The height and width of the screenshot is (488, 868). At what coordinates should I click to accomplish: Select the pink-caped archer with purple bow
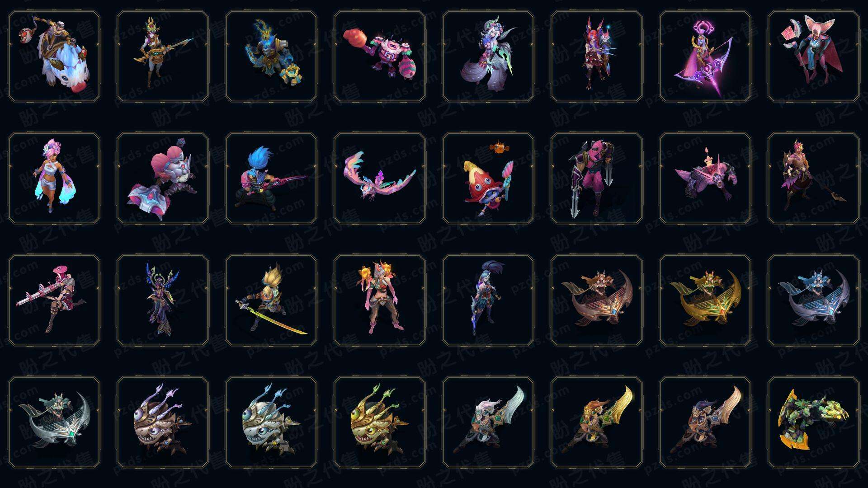click(x=705, y=56)
